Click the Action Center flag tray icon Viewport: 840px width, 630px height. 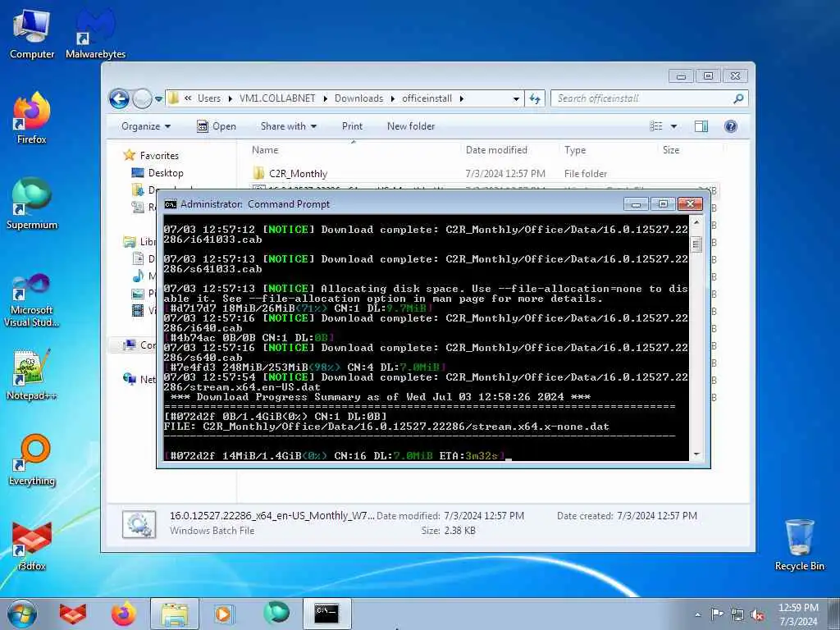[x=717, y=614]
